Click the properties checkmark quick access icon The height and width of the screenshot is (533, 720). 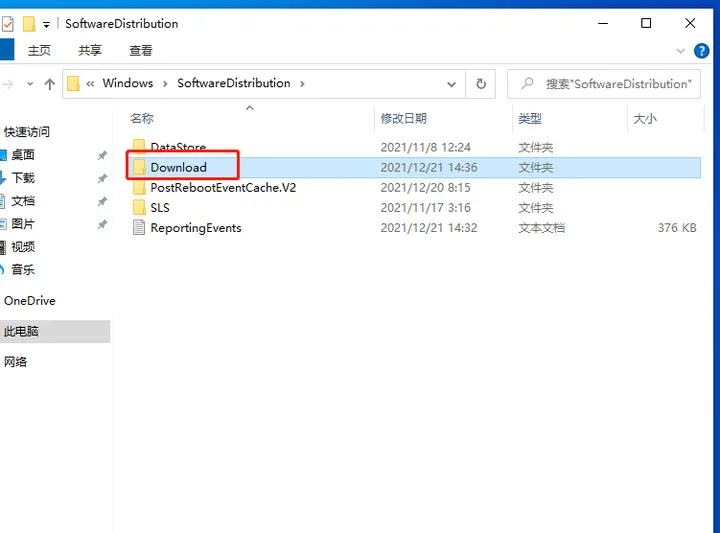pyautogui.click(x=8, y=24)
